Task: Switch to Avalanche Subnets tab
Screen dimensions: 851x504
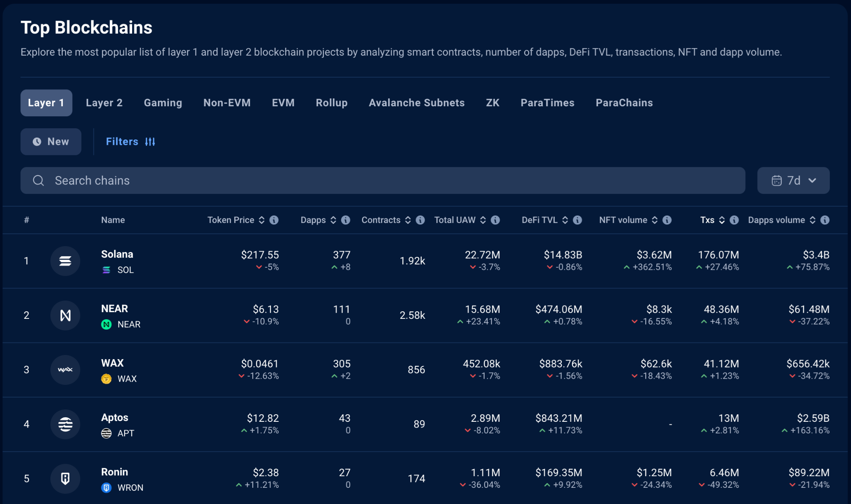Action: [417, 103]
